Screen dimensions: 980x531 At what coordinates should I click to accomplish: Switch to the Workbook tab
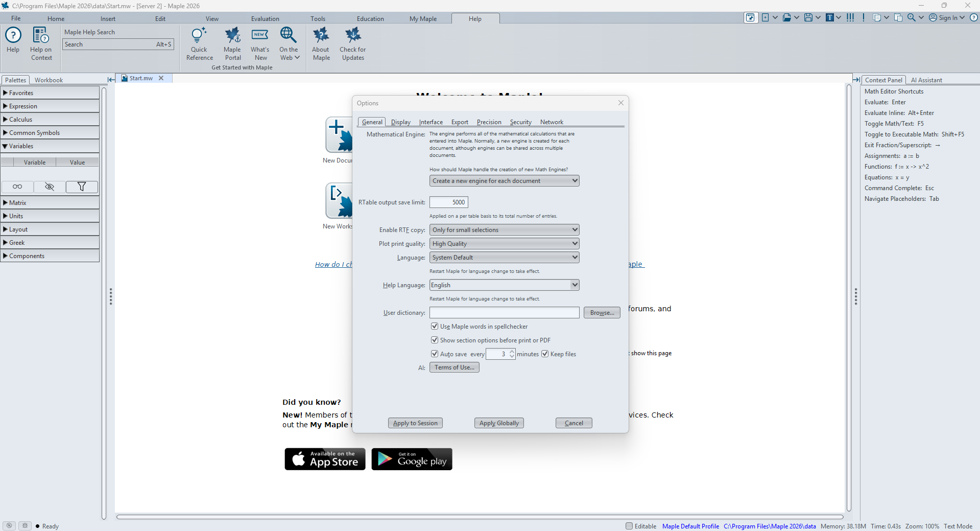(49, 80)
